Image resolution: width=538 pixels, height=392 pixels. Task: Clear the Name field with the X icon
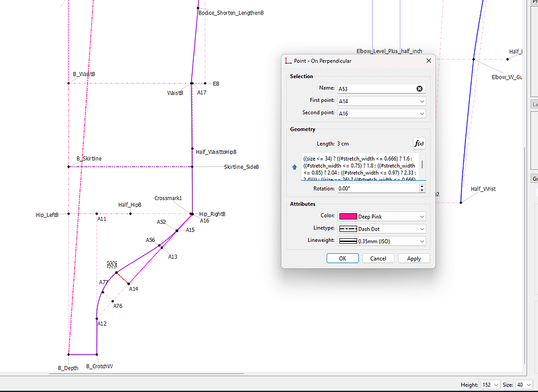coord(420,89)
